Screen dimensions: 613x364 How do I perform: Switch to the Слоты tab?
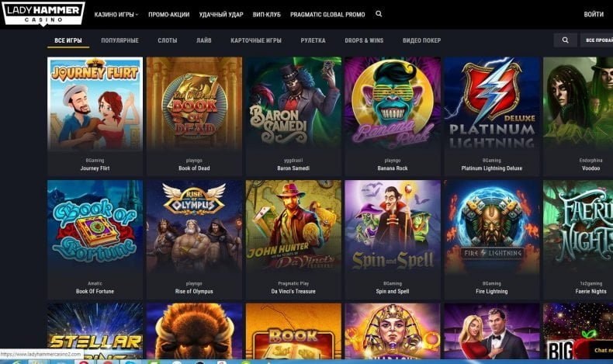(x=168, y=40)
